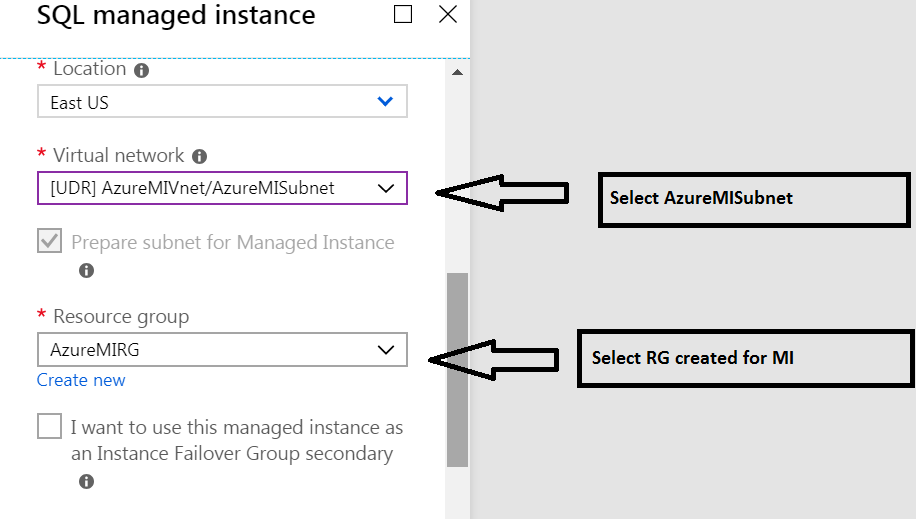Click the Select AzureMISubnet annotation box

pyautogui.click(x=754, y=199)
